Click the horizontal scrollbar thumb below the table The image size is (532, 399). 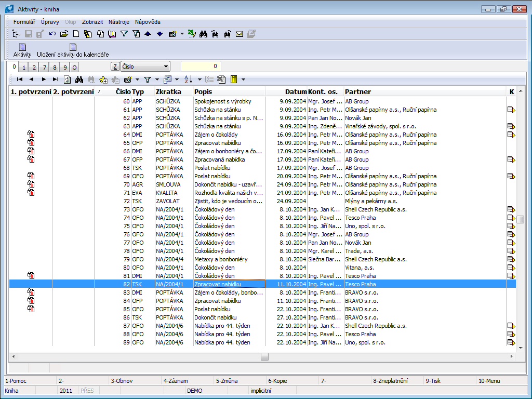264,356
